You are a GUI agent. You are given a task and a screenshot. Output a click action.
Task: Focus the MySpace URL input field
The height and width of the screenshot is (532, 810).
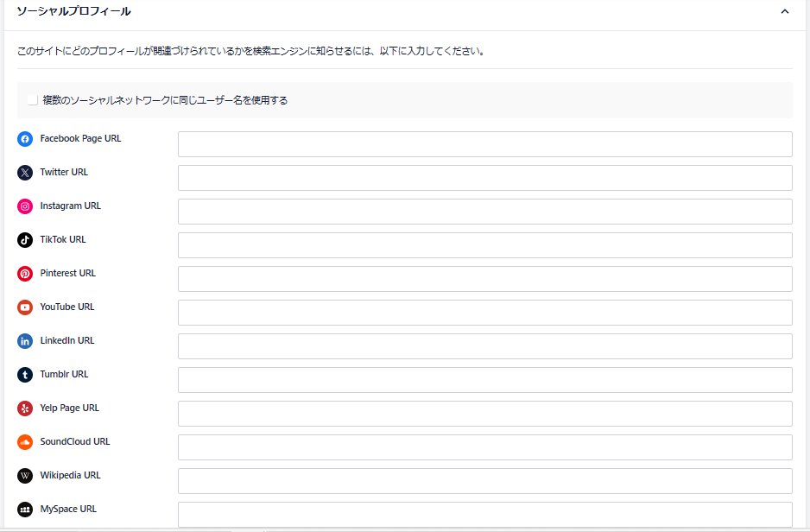(485, 515)
